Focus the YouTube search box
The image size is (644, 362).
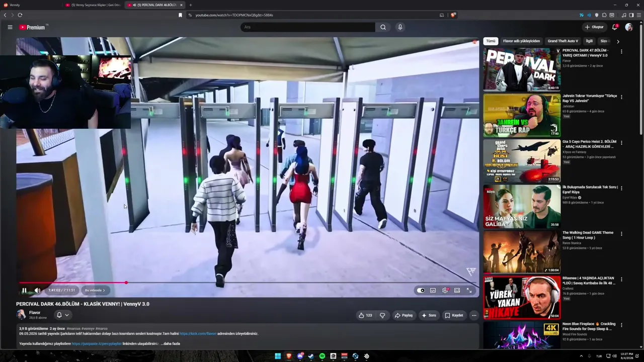[308, 27]
